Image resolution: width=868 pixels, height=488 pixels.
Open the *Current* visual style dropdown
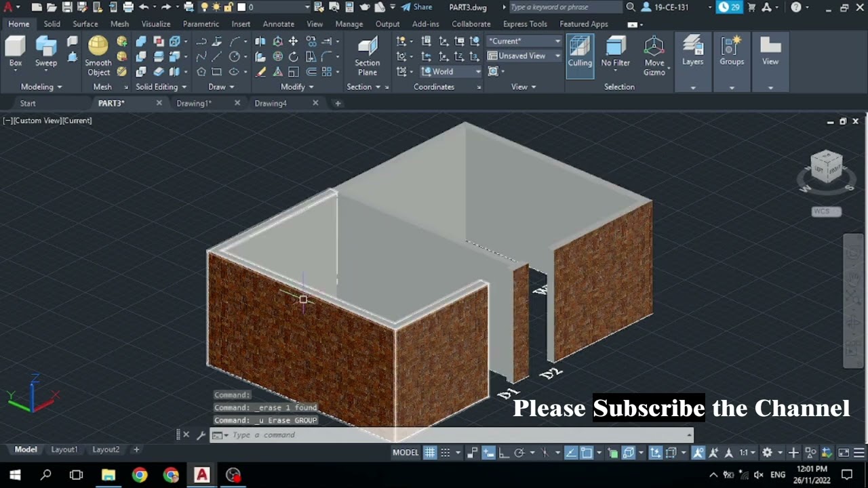[525, 41]
